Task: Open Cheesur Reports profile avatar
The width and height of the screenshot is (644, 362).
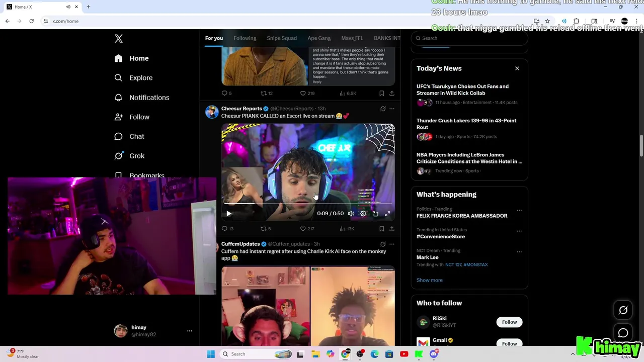Action: (x=212, y=112)
